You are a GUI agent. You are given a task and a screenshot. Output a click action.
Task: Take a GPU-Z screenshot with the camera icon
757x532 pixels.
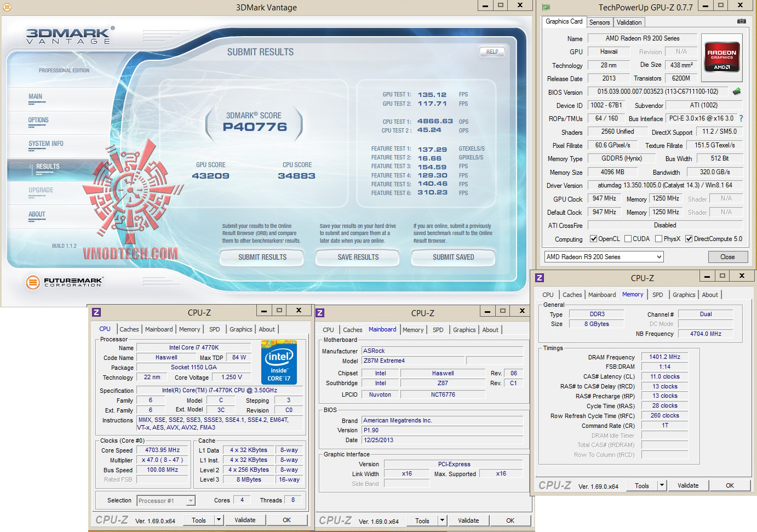pyautogui.click(x=741, y=21)
